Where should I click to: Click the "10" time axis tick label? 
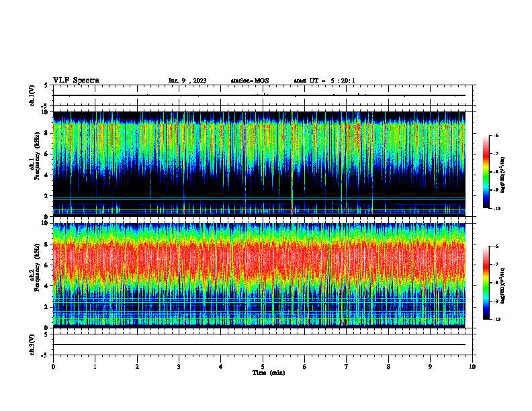472,367
